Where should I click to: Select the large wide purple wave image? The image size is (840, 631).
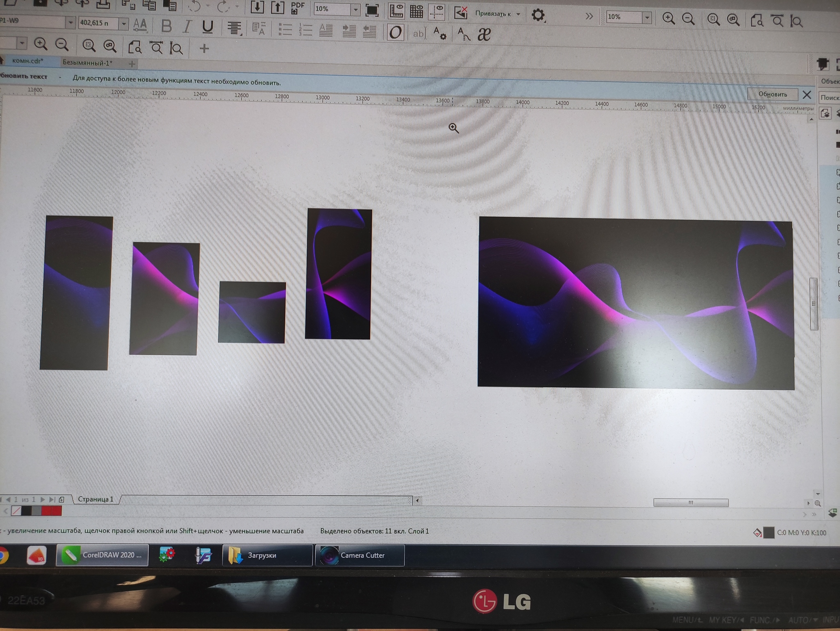pos(636,303)
